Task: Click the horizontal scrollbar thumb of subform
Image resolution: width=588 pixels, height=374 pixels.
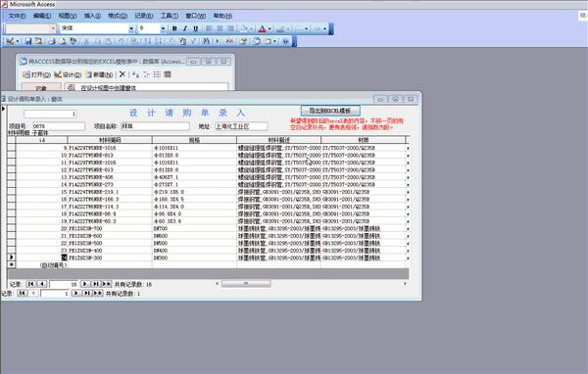Action: (246, 284)
